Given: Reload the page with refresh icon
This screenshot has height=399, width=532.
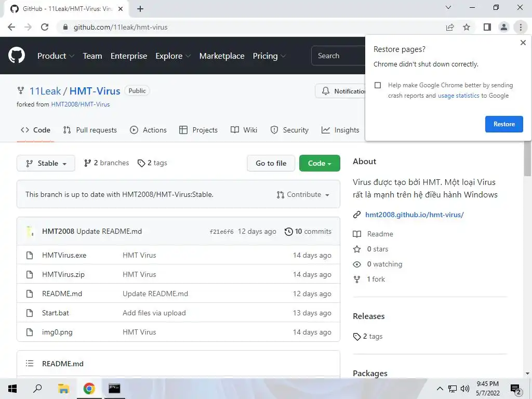Looking at the screenshot, I should [45, 27].
